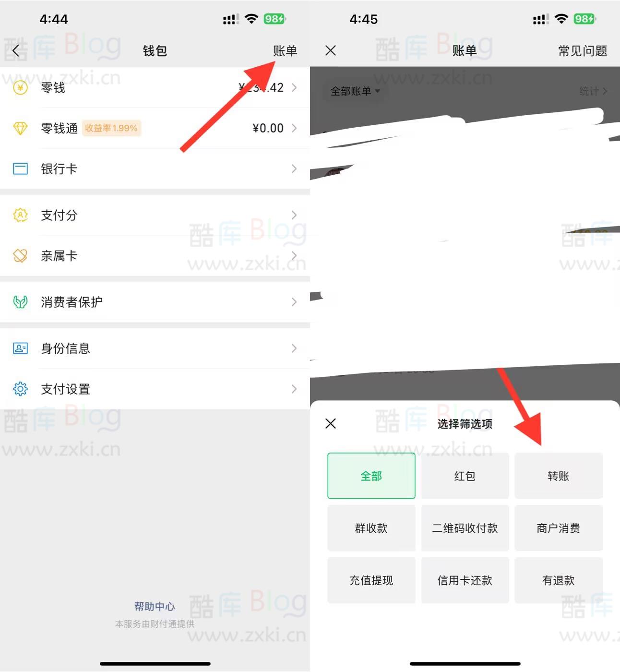620x672 pixels.
Task: Select the 信用卡还款 filter tile
Action: [465, 580]
